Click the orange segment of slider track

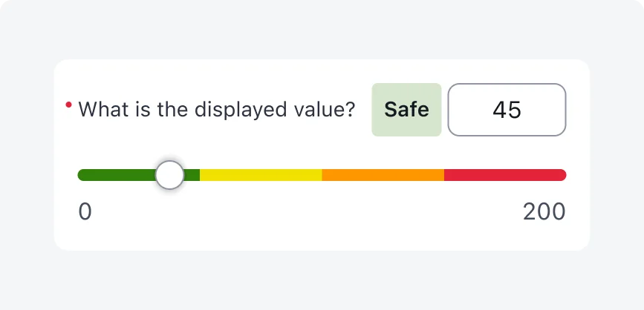383,175
